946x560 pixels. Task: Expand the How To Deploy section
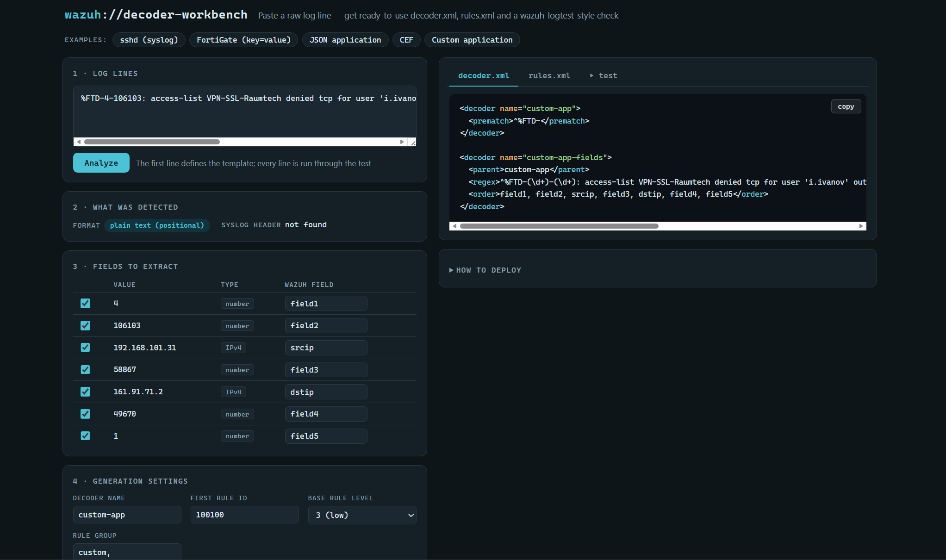[x=485, y=270]
